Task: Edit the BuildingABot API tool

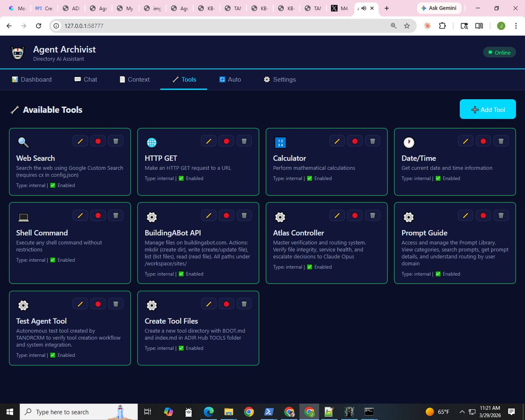Action: click(209, 215)
